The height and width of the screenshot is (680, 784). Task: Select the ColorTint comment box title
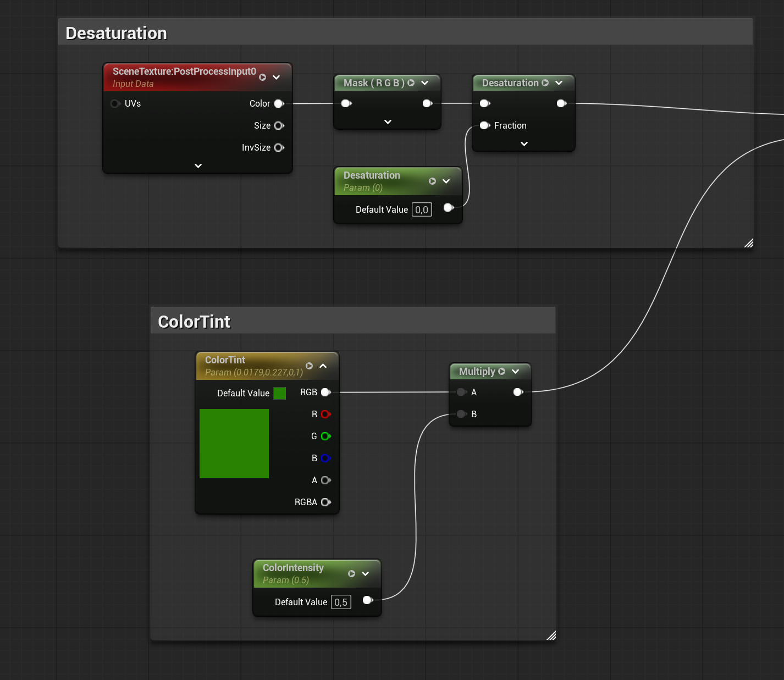point(194,322)
